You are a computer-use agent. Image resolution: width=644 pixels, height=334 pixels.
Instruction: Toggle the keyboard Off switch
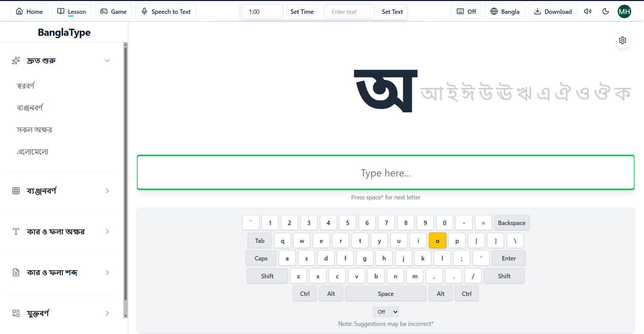tap(466, 11)
